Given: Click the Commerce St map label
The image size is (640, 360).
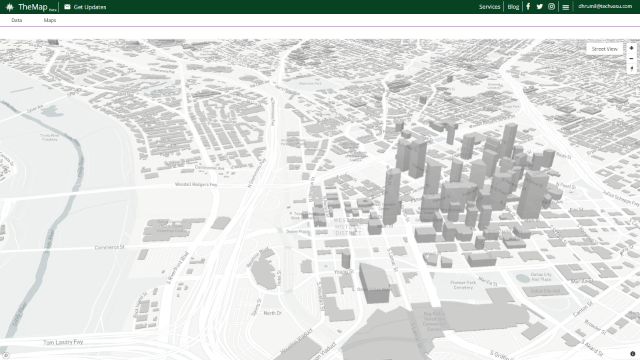Looking at the screenshot, I should (x=109, y=247).
